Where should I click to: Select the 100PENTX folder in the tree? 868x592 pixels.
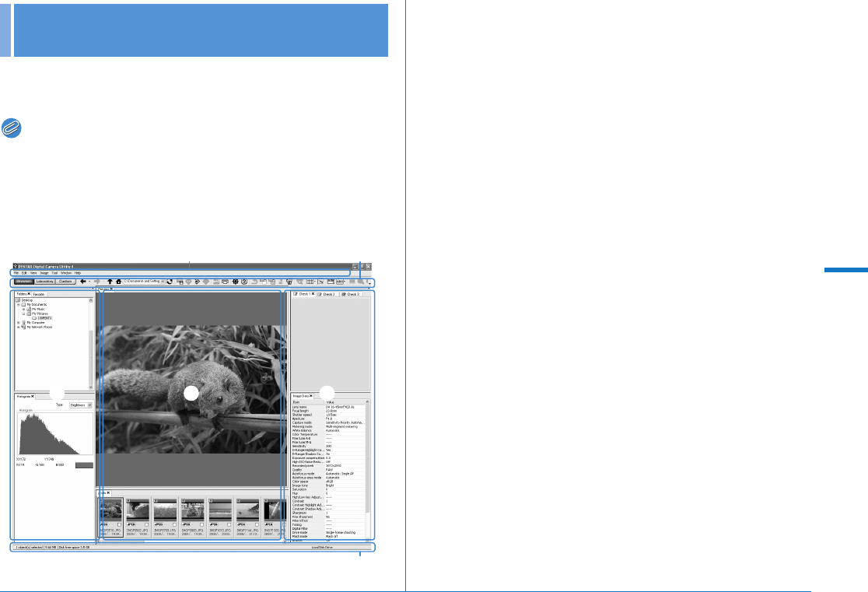[x=42, y=318]
